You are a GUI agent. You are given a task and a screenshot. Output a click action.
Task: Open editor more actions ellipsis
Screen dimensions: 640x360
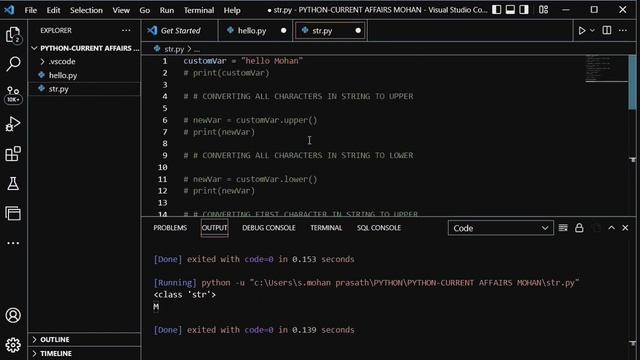coord(623,30)
